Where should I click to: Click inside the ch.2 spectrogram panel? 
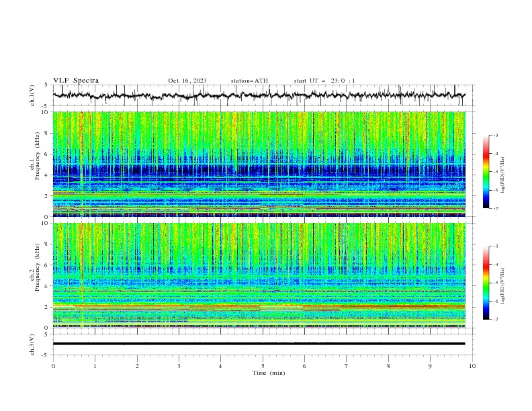[259, 275]
